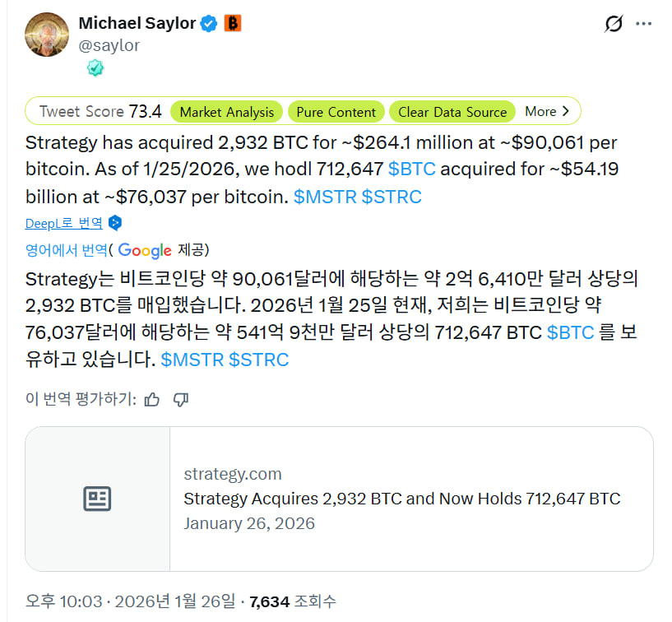672x622 pixels.
Task: Rate the translation with thumbs down
Action: 181,400
